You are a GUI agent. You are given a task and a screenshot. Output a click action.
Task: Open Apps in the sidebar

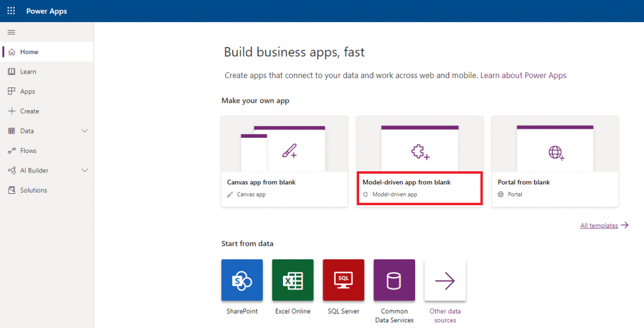(x=47, y=91)
